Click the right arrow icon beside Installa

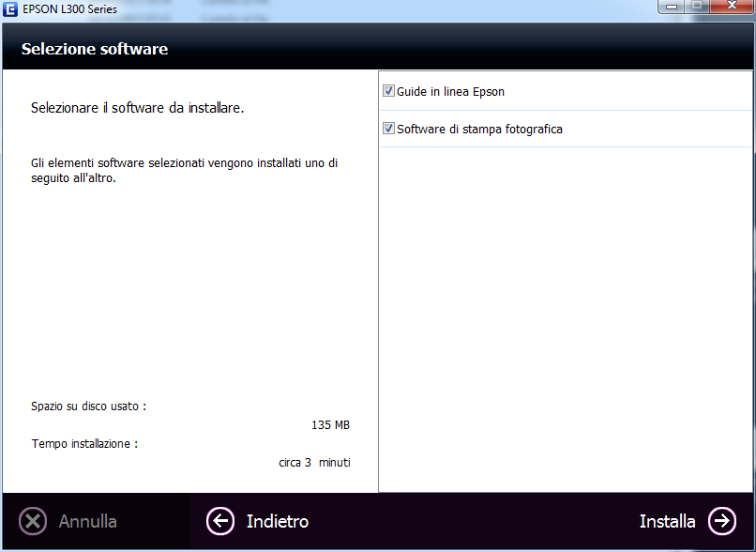tap(722, 521)
